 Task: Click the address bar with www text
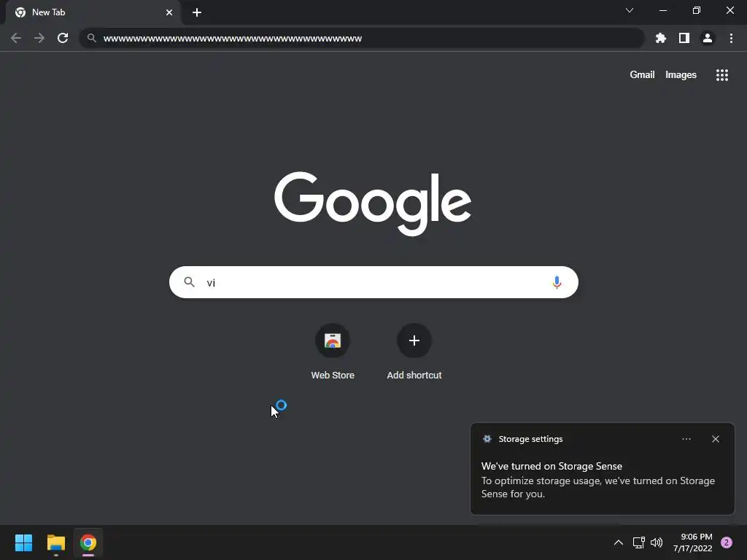point(362,38)
